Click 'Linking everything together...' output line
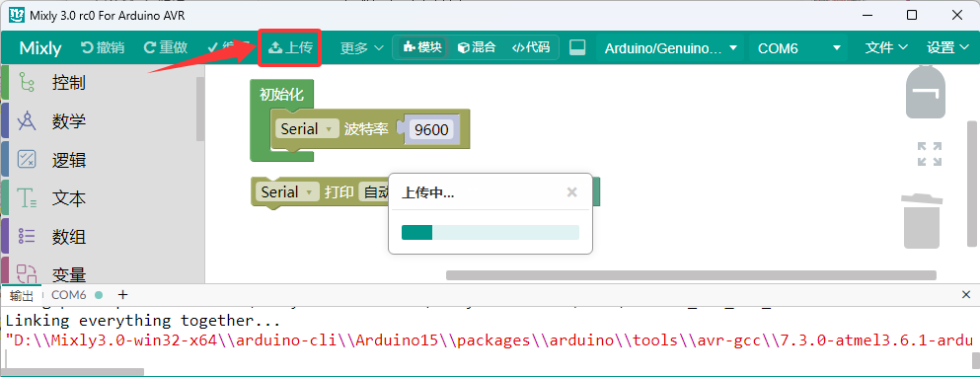This screenshot has width=980, height=377. pos(143,321)
